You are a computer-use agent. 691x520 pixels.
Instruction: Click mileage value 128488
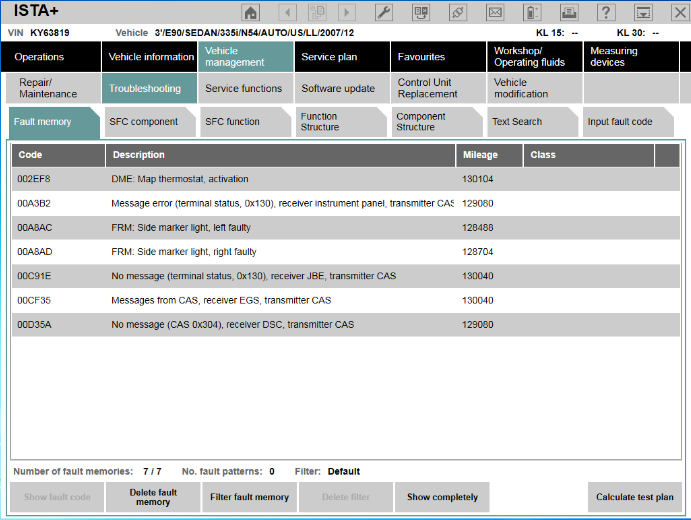(477, 228)
